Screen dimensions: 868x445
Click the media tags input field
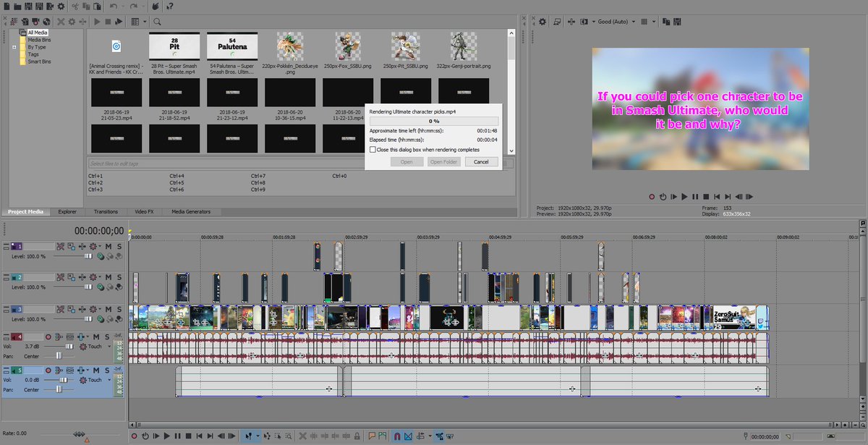click(297, 164)
